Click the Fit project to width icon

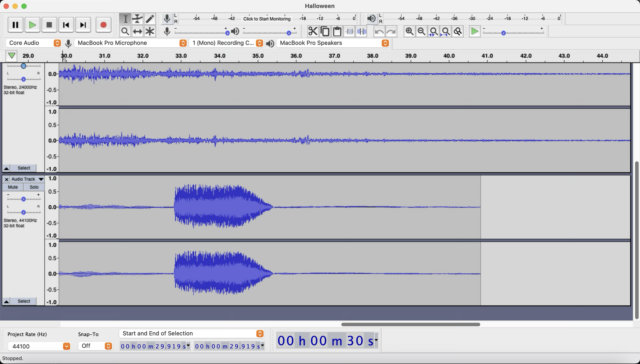coord(446,32)
